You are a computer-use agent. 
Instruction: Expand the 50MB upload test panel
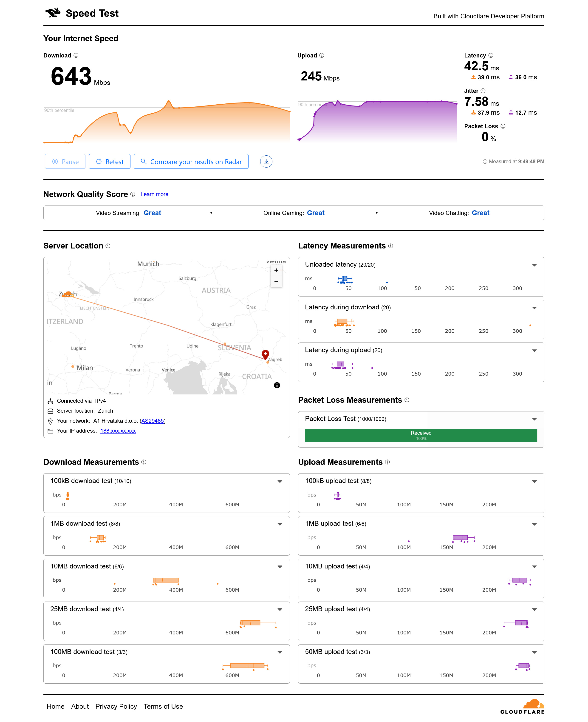pos(534,652)
